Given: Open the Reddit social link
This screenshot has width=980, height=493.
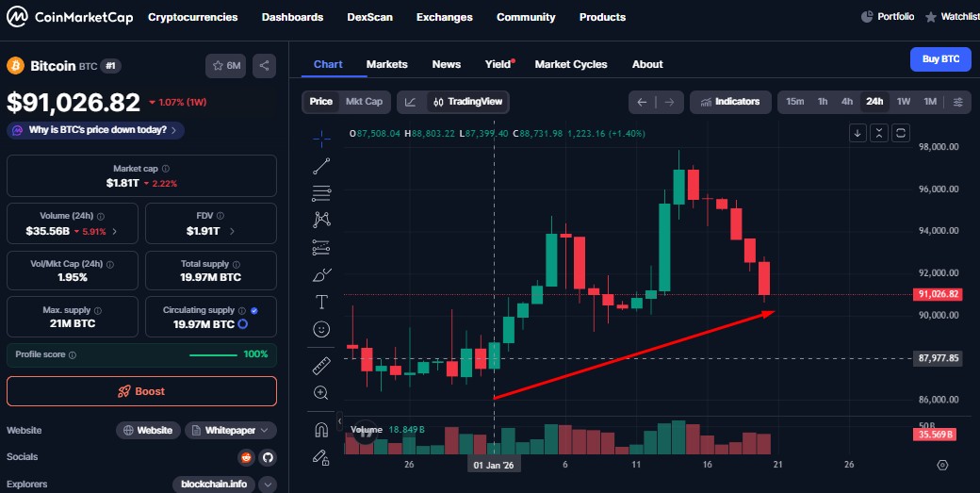Looking at the screenshot, I should click(x=246, y=457).
